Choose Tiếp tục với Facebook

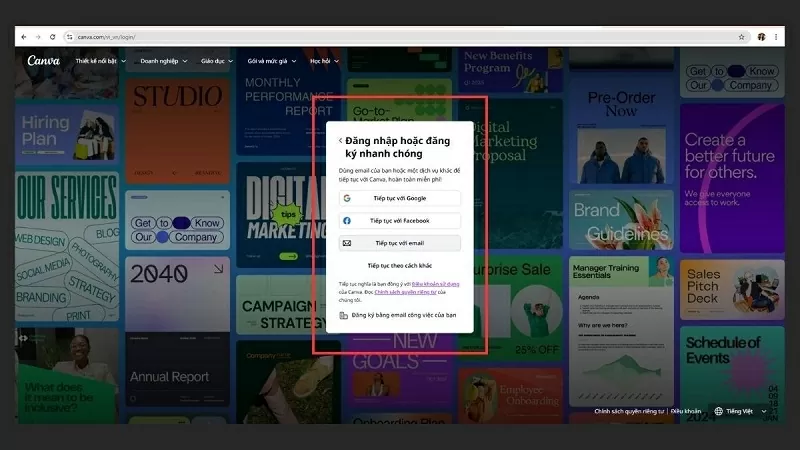pyautogui.click(x=399, y=221)
